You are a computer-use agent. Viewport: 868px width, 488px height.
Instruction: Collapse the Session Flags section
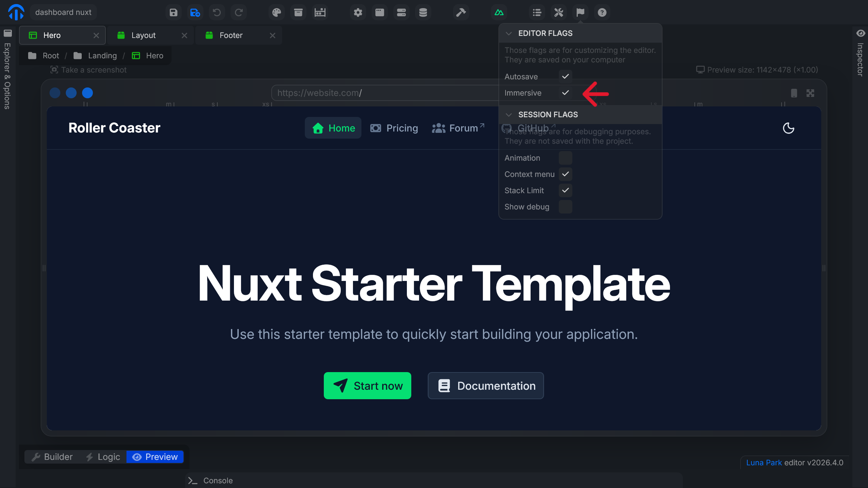pyautogui.click(x=580, y=115)
